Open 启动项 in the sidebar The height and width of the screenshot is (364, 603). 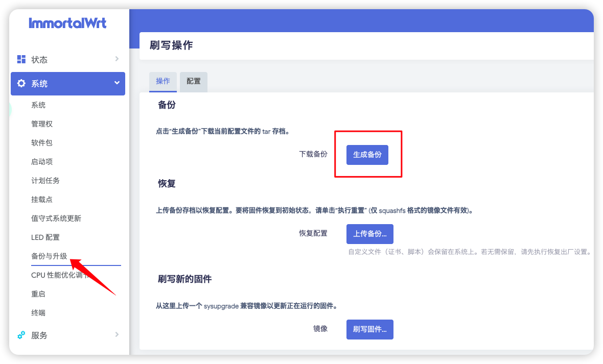42,162
